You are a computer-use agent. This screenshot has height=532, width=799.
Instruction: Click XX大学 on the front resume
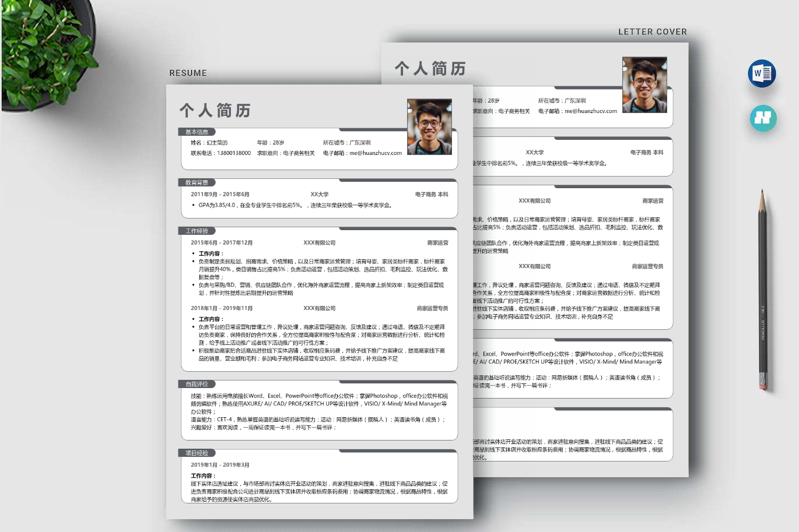coord(320,195)
